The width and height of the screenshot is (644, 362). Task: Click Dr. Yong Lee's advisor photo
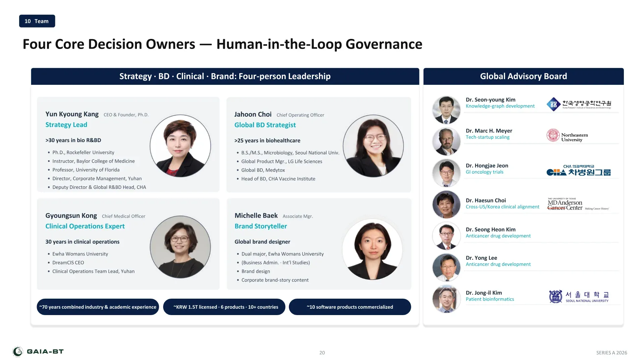(446, 267)
